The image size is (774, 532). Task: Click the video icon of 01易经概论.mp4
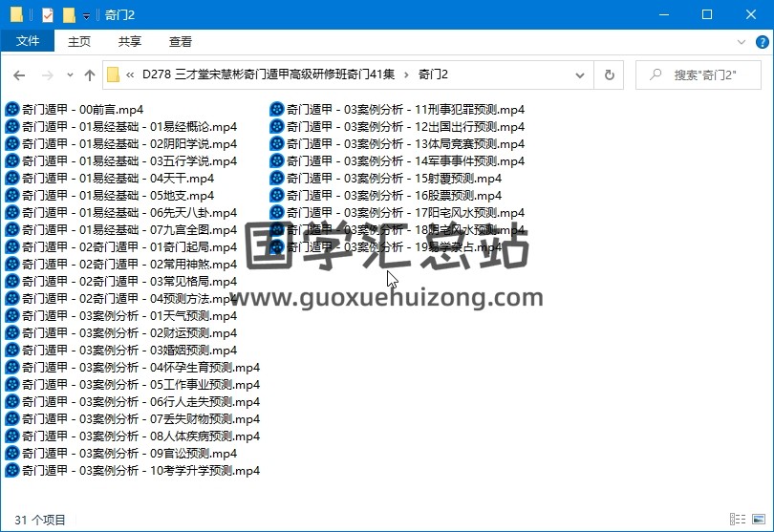[x=11, y=126]
